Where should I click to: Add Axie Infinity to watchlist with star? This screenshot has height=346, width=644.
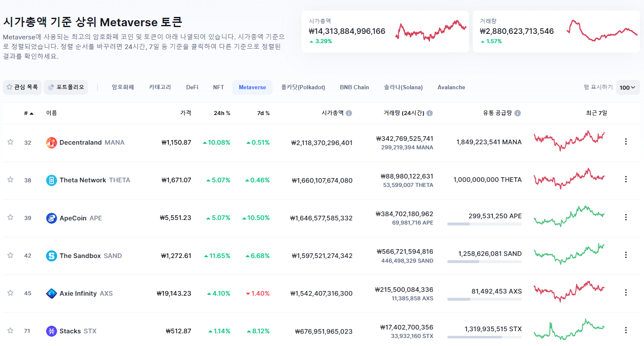[x=11, y=293]
